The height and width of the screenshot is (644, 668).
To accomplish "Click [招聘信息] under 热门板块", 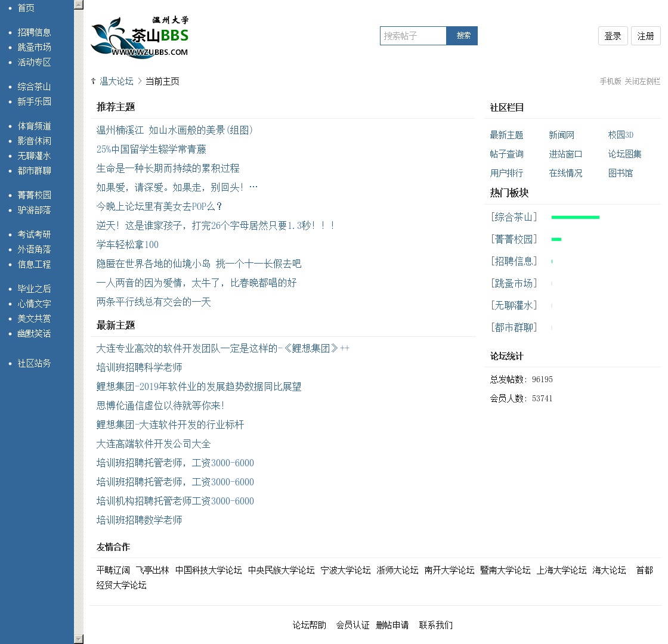I will click(x=514, y=261).
